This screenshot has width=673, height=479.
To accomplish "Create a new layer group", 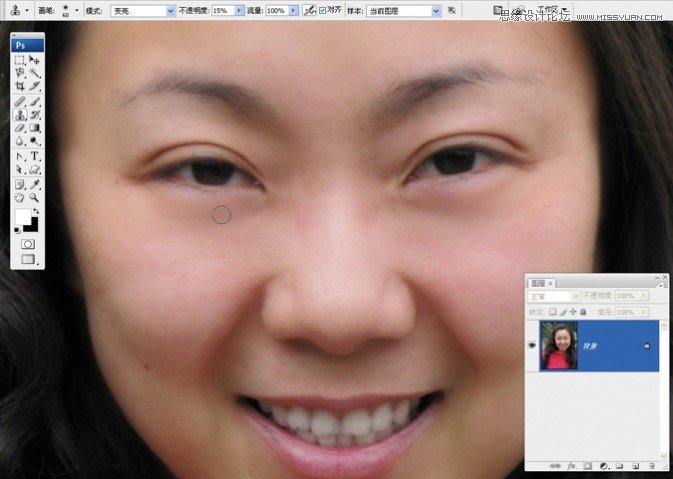I will pyautogui.click(x=619, y=466).
